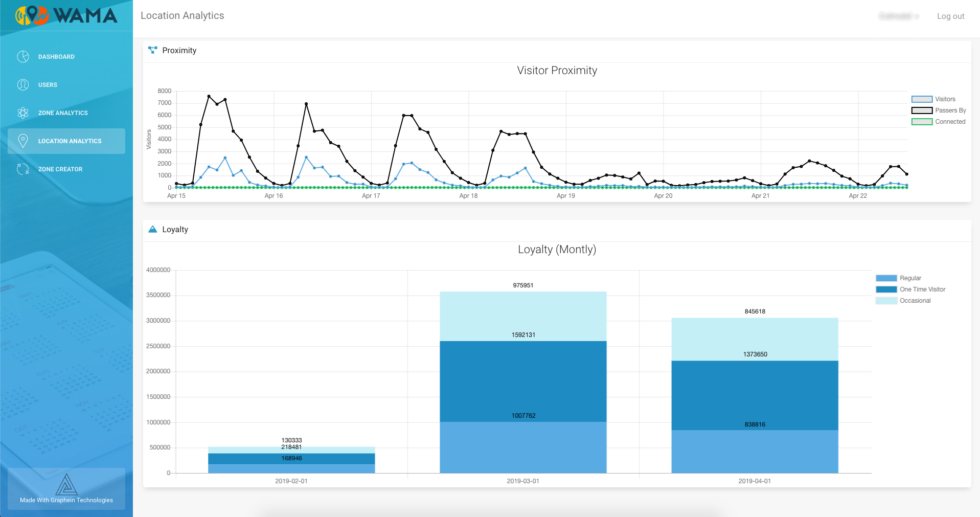
Task: Click the 2019-04-01 axis label
Action: tap(755, 481)
